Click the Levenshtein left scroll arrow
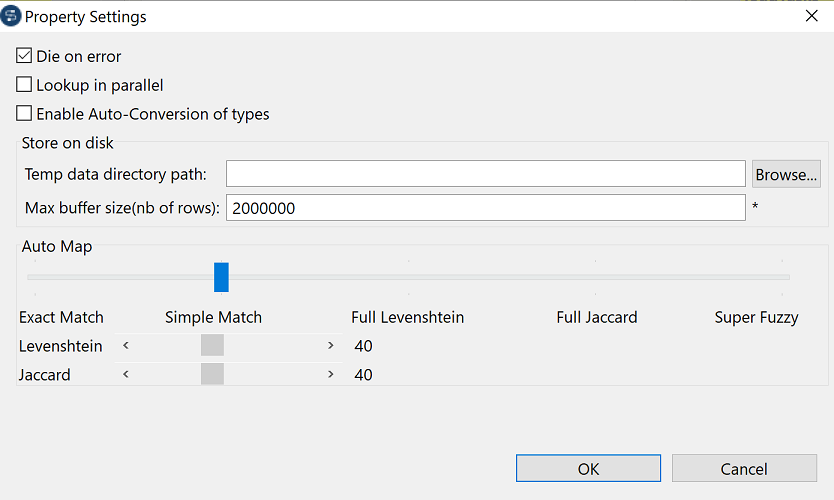Image resolution: width=834 pixels, height=500 pixels. [x=126, y=346]
